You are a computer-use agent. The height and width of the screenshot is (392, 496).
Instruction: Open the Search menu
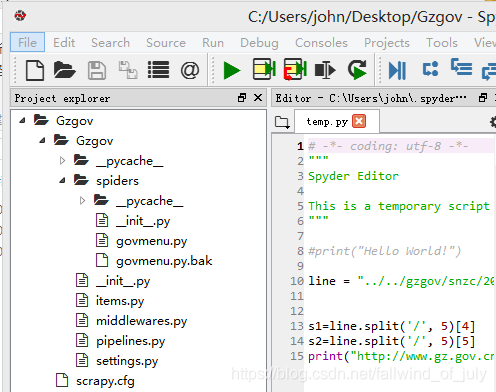[x=110, y=42]
